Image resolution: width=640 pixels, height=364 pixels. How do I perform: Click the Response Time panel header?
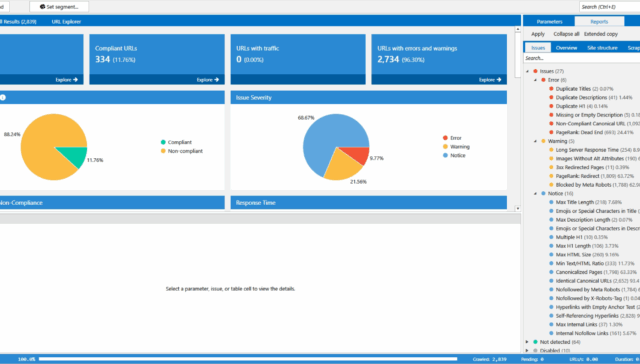coord(369,203)
